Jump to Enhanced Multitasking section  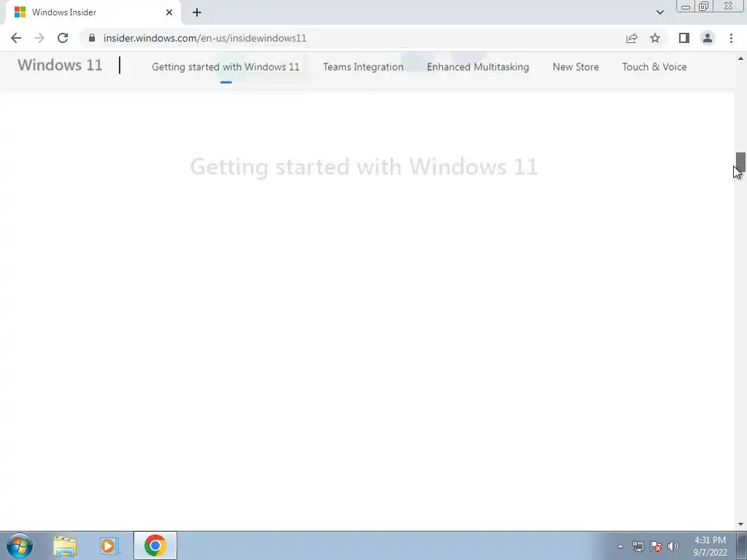pyautogui.click(x=478, y=67)
